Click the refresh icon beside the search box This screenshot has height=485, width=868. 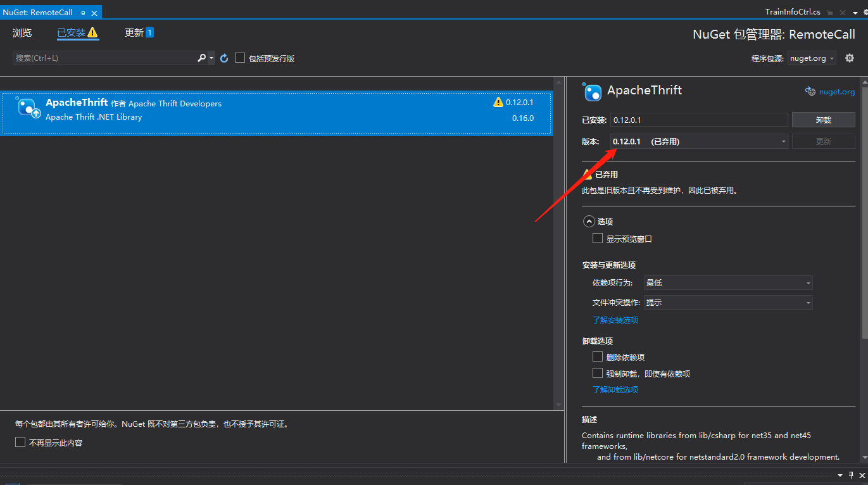pyautogui.click(x=224, y=58)
